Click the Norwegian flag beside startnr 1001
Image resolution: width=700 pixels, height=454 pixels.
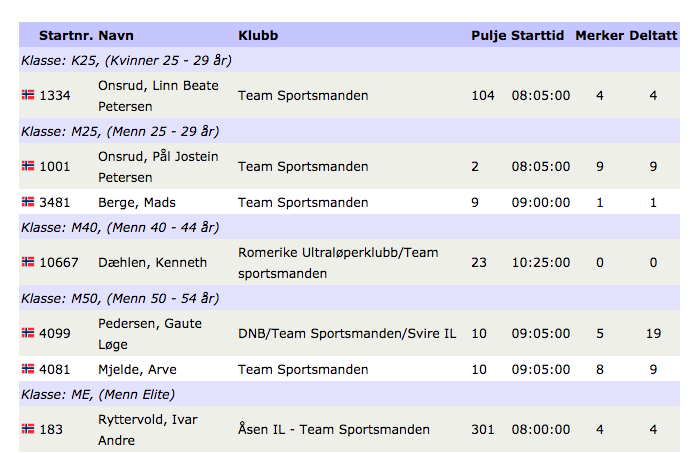28,166
